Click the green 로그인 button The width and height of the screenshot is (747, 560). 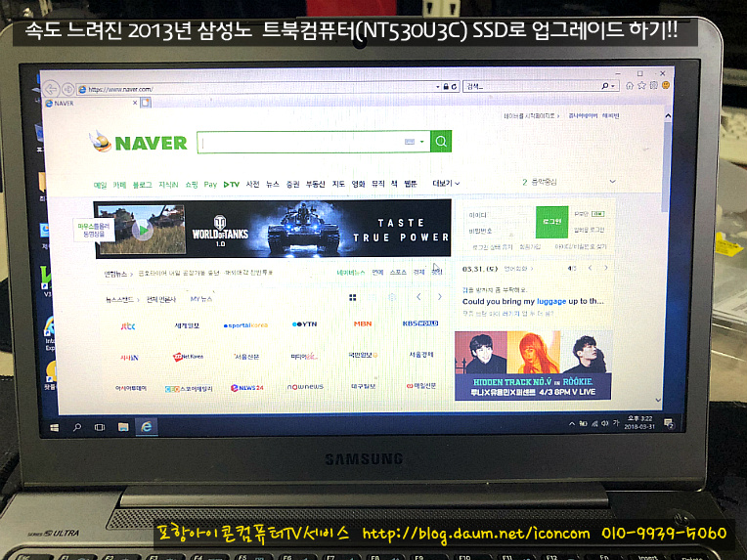(x=551, y=222)
